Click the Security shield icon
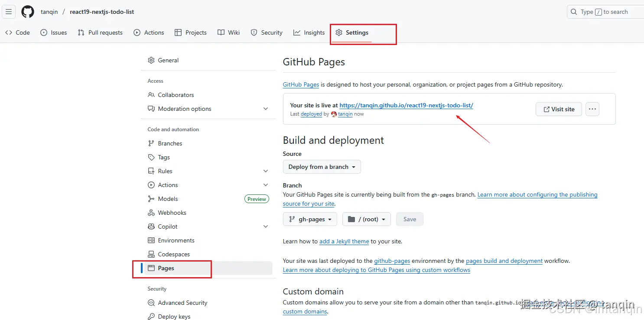The image size is (644, 320). 254,32
